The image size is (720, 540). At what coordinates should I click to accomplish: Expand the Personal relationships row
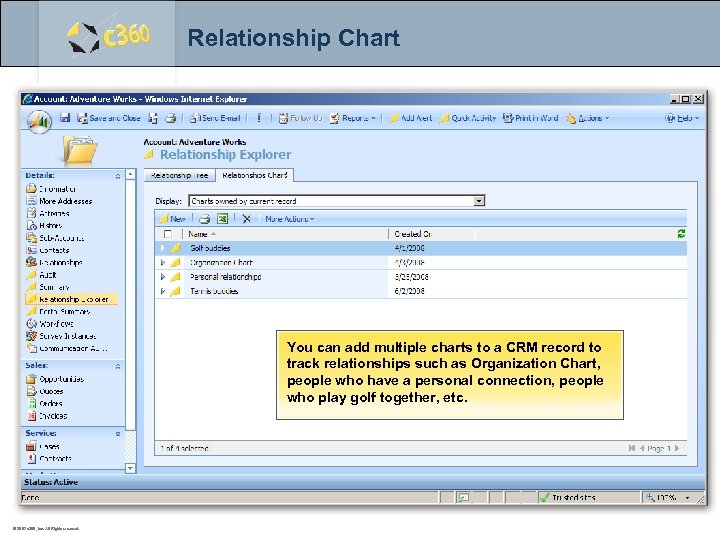(162, 277)
